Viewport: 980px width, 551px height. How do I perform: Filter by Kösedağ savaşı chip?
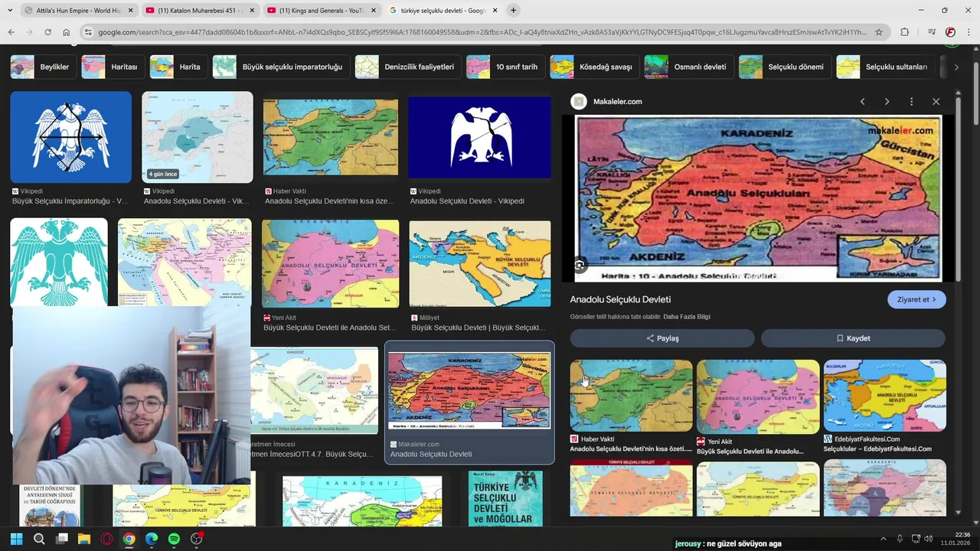click(x=594, y=67)
